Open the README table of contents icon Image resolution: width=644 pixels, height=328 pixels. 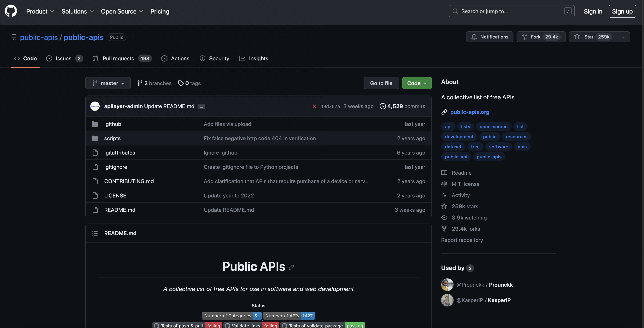click(x=95, y=233)
